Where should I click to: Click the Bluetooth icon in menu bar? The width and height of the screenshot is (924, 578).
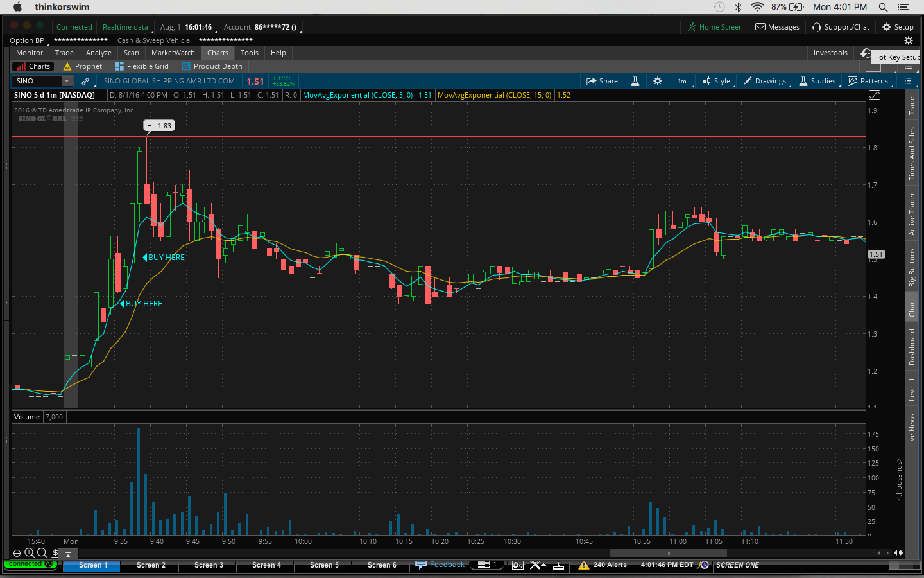(738, 7)
